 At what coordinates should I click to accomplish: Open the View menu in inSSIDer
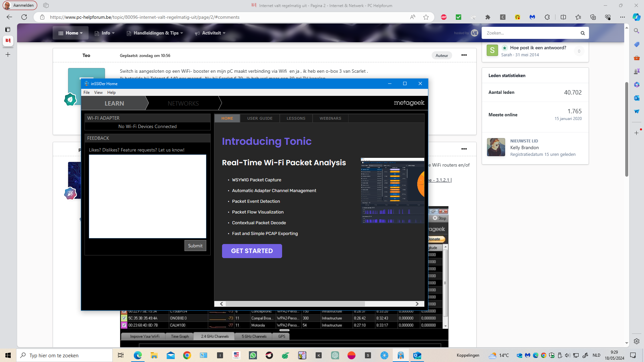[98, 93]
